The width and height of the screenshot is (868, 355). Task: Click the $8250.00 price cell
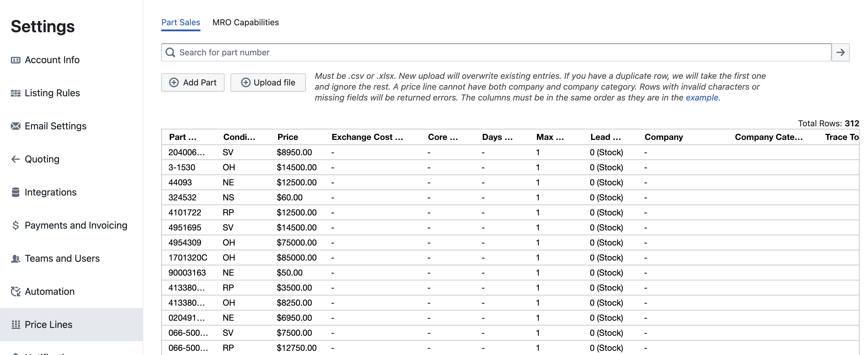(x=294, y=303)
